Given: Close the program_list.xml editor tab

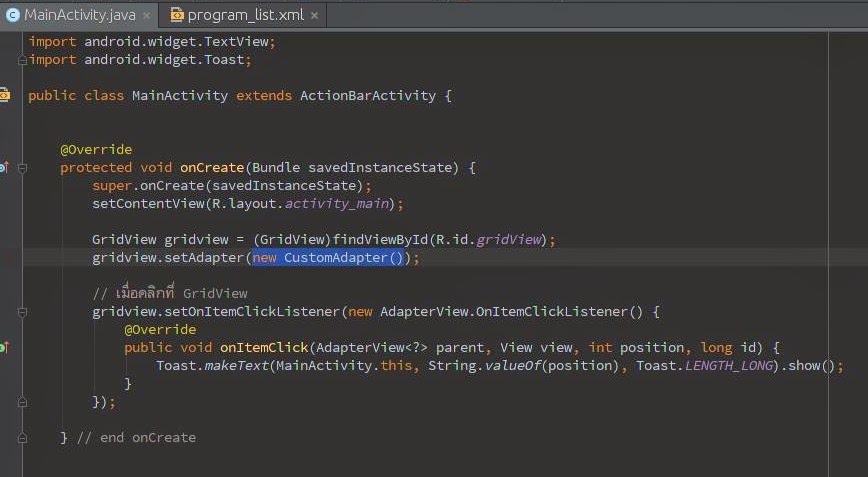Looking at the screenshot, I should pos(314,16).
